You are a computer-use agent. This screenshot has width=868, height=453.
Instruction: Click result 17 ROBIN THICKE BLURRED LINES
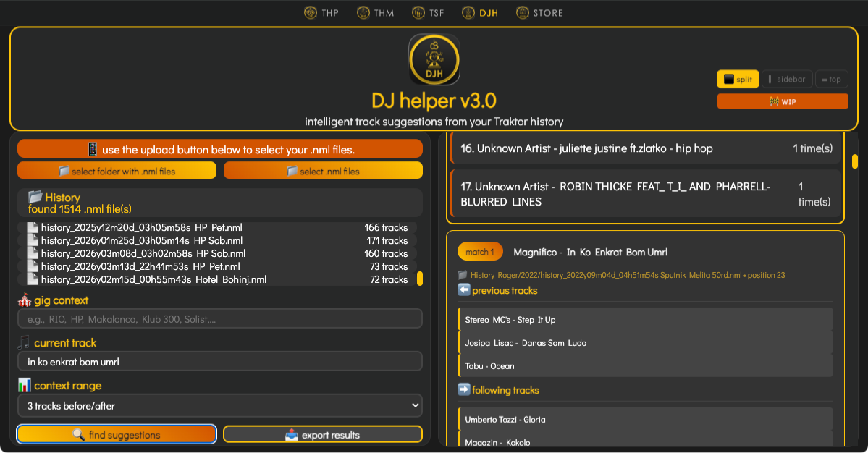tap(646, 194)
